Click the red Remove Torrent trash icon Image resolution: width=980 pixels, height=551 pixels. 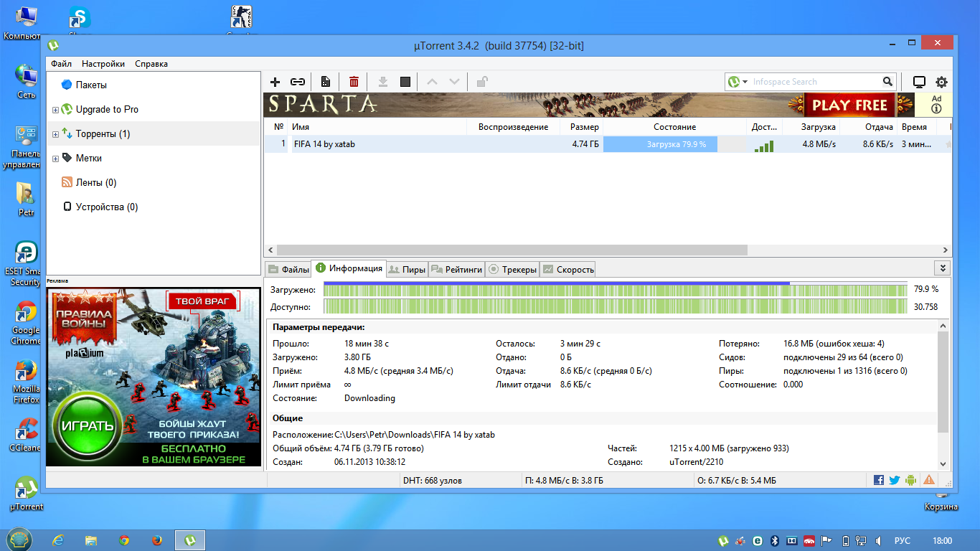coord(354,82)
